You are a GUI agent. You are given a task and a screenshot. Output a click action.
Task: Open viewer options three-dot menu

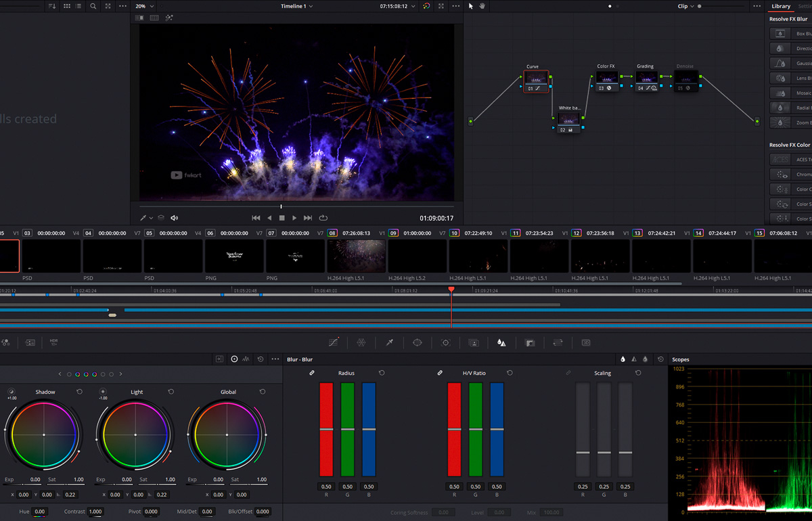(x=455, y=6)
